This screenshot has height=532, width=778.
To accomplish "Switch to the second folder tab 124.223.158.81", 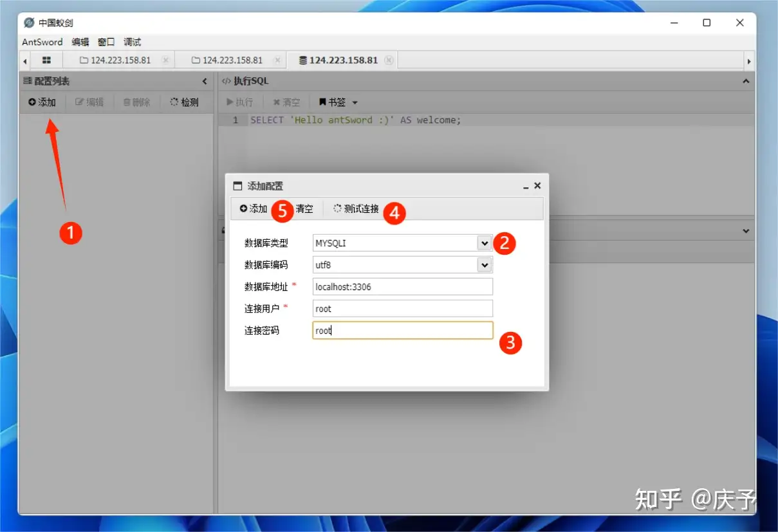I will tap(227, 60).
